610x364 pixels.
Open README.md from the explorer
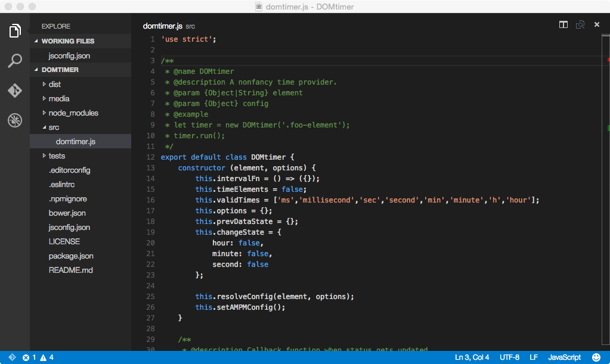[70, 270]
